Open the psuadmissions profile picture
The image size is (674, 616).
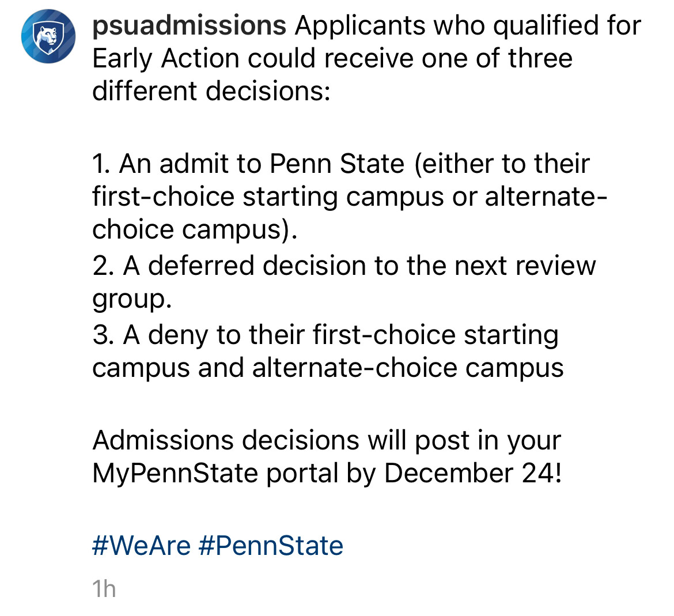[48, 36]
